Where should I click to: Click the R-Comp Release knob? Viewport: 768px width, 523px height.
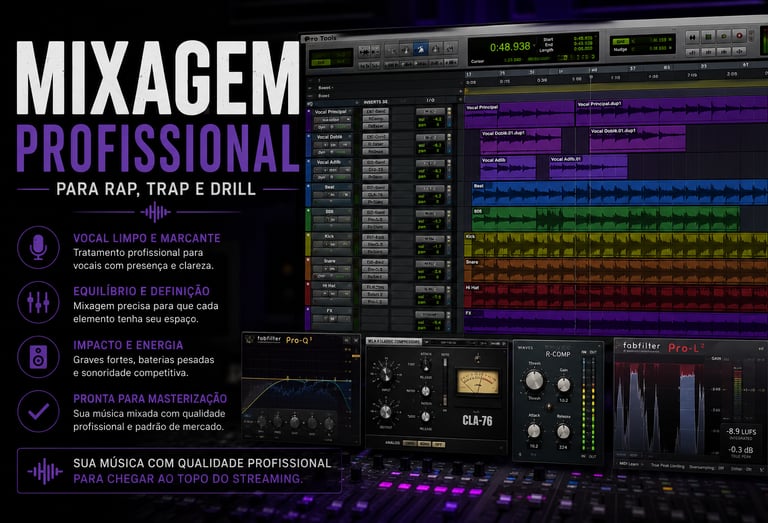click(564, 432)
